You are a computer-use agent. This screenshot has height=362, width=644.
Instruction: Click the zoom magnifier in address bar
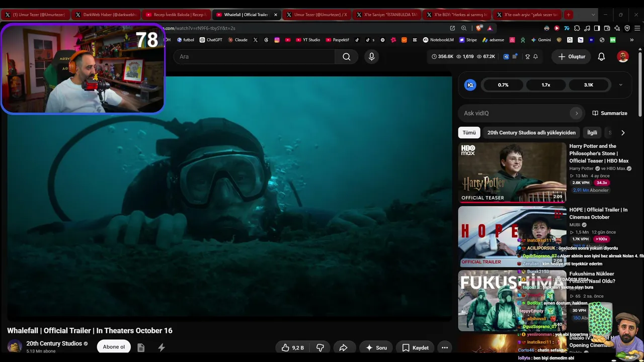pos(463,28)
